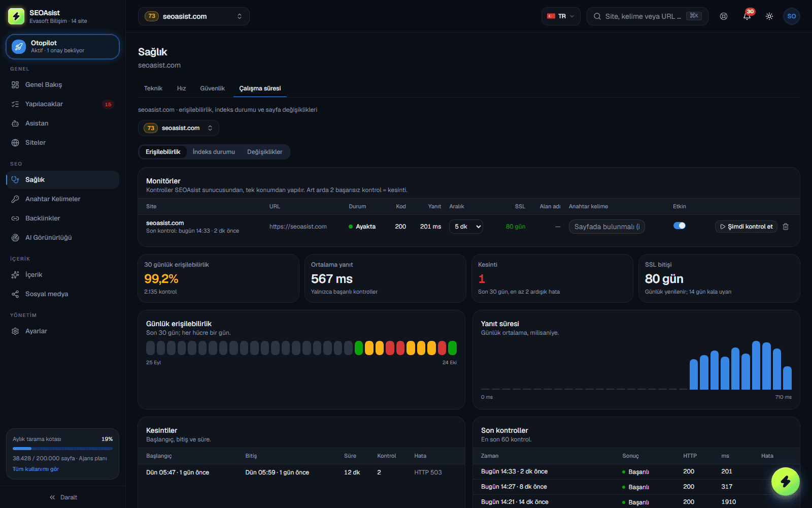Click the Bugün 14:27 check row
The image size is (812, 508).
coord(636,487)
